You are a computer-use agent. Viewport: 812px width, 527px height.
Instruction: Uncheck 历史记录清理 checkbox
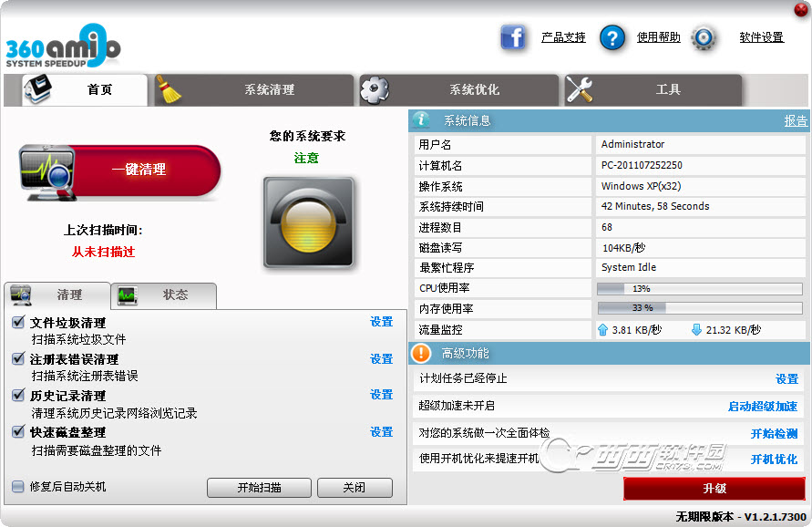click(x=18, y=395)
